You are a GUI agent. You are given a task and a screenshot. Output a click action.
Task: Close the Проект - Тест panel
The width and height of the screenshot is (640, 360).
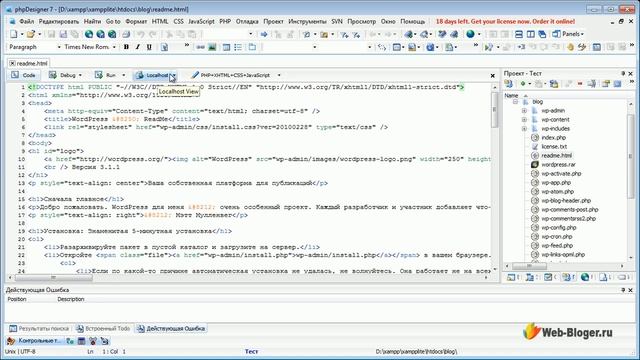(x=630, y=73)
